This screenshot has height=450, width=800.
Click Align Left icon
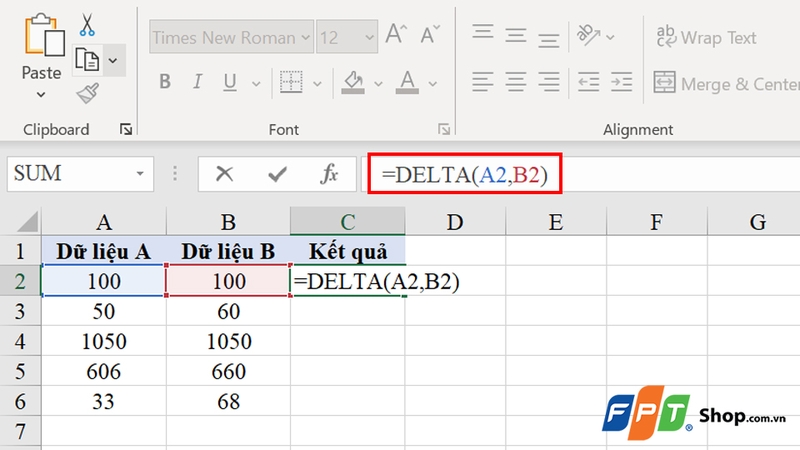(483, 82)
